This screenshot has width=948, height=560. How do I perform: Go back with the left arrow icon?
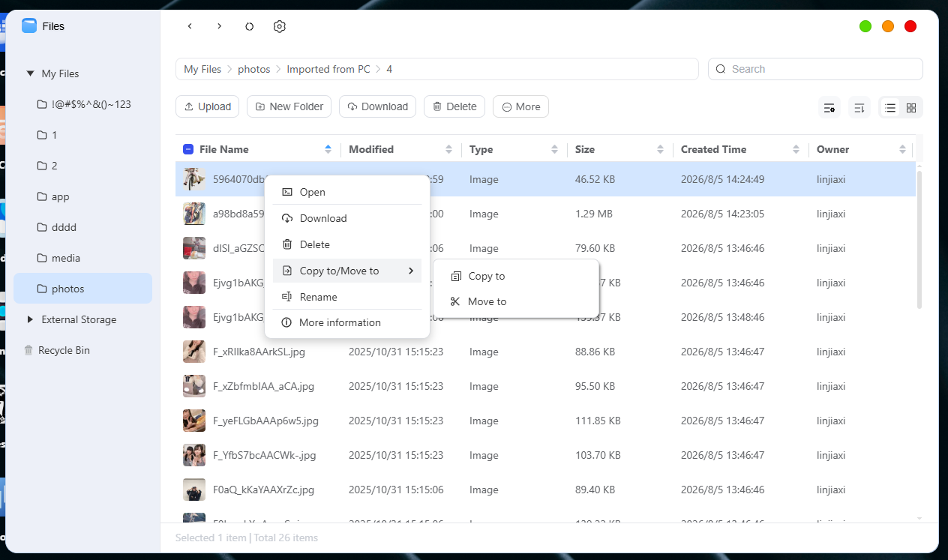click(190, 26)
